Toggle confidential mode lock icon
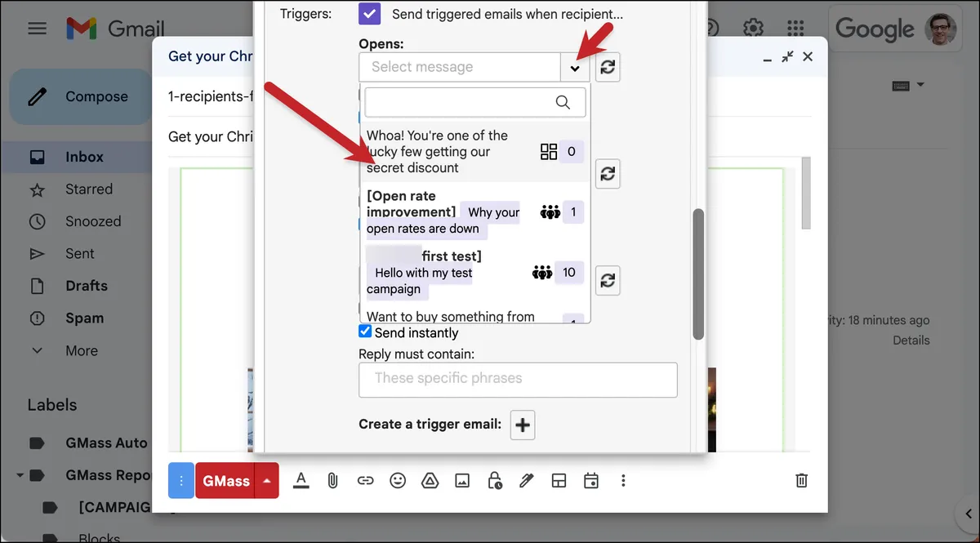Screen dimensions: 980x543 495,480
